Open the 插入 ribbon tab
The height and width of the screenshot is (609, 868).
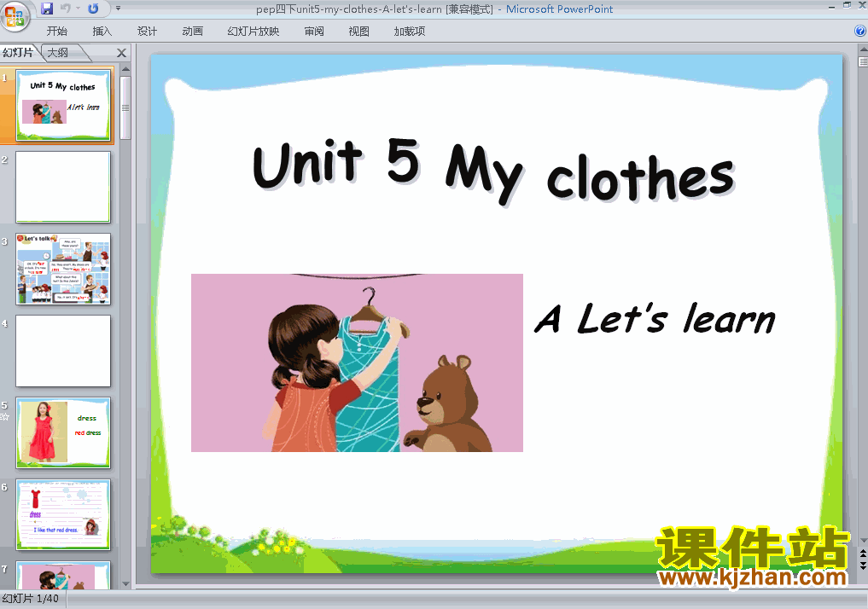click(x=102, y=32)
